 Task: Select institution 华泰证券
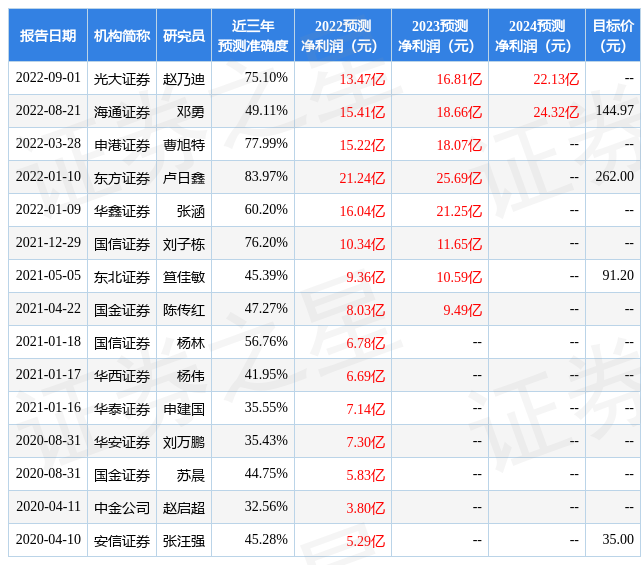click(x=122, y=410)
